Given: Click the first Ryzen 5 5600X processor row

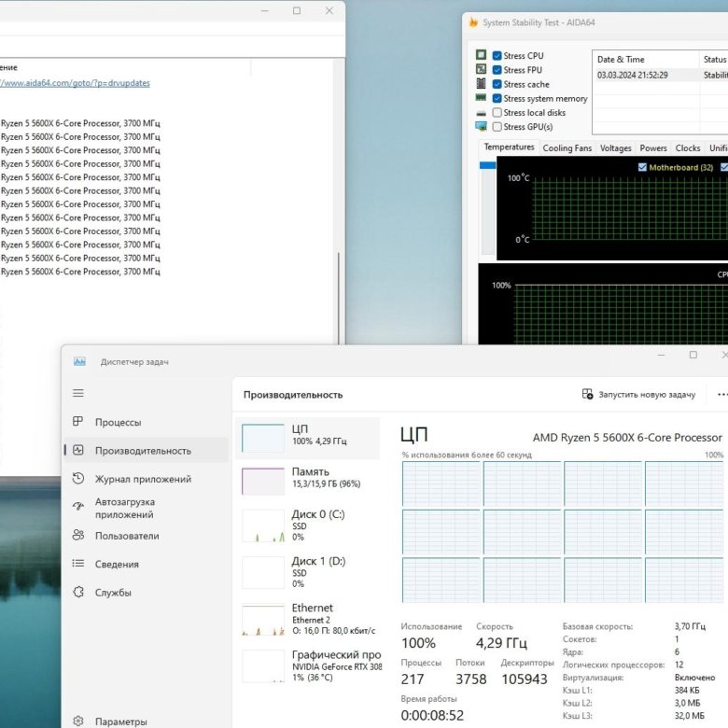Looking at the screenshot, I should coord(80,123).
